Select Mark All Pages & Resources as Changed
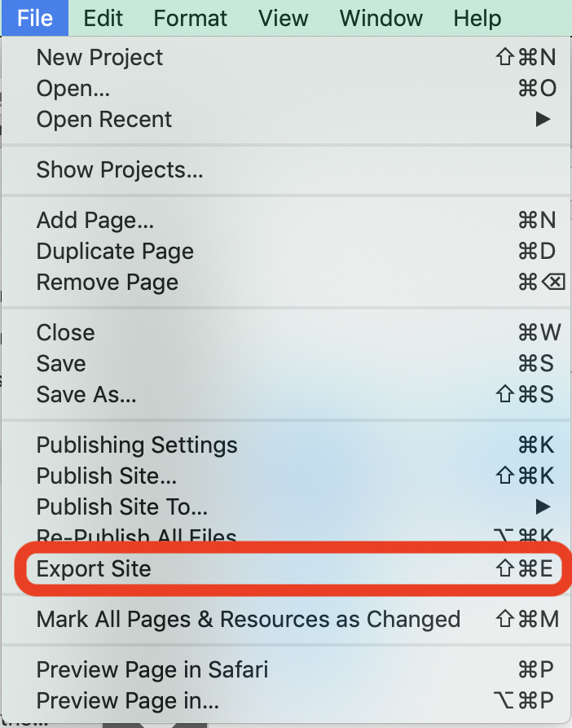Viewport: 572px width, 728px height. coord(249,620)
